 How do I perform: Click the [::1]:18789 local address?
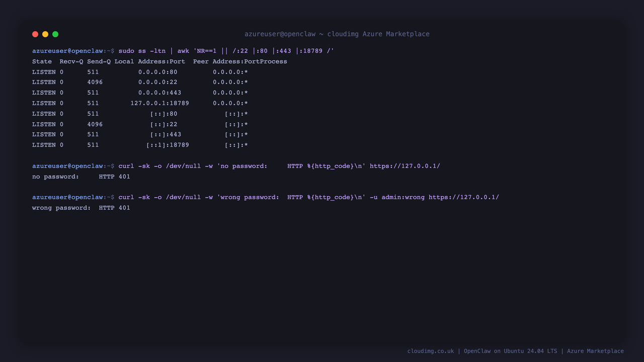168,145
